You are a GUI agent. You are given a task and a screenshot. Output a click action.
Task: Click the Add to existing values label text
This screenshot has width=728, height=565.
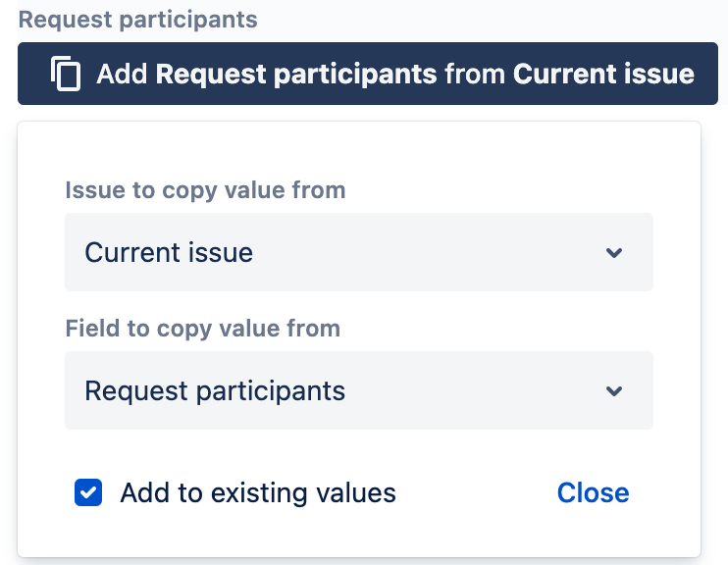pos(257,492)
